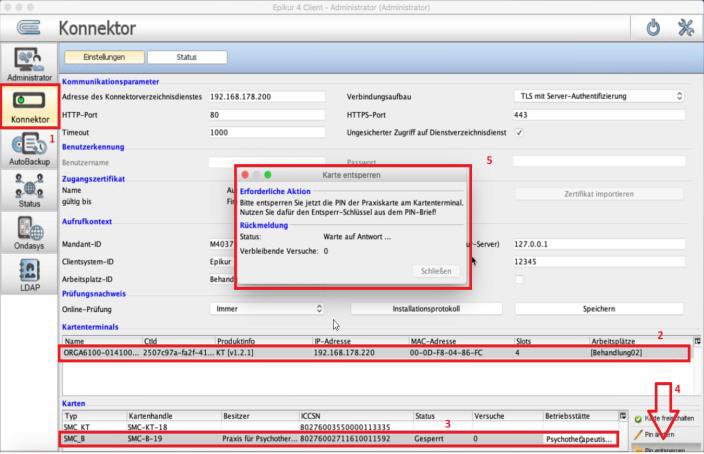
Task: Open the Verbindungsaufbau TLS dropdown
Action: coord(599,96)
